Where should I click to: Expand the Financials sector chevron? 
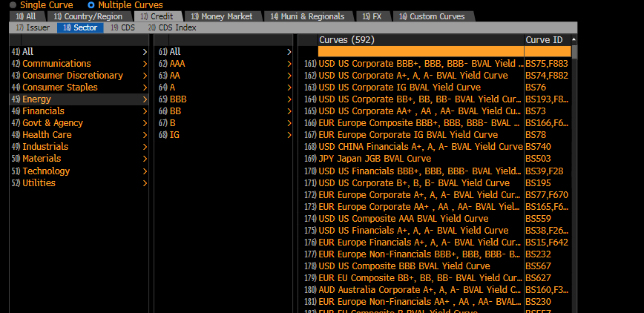pyautogui.click(x=145, y=111)
